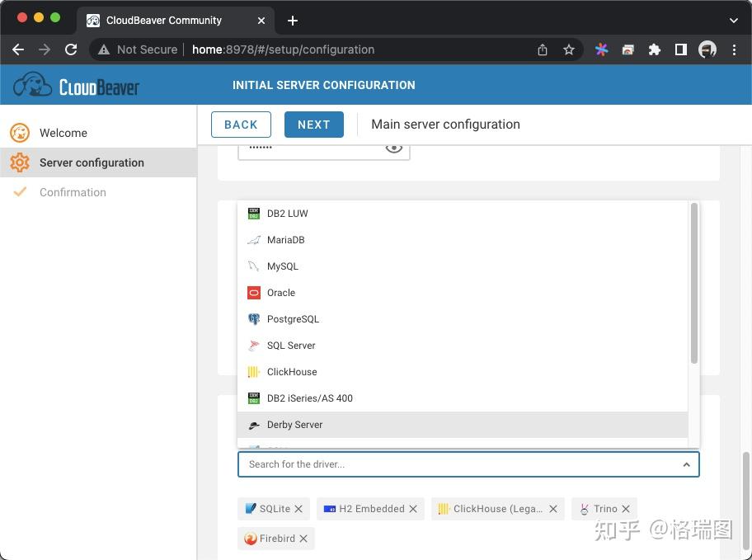Click the Oracle red driver icon

(254, 293)
